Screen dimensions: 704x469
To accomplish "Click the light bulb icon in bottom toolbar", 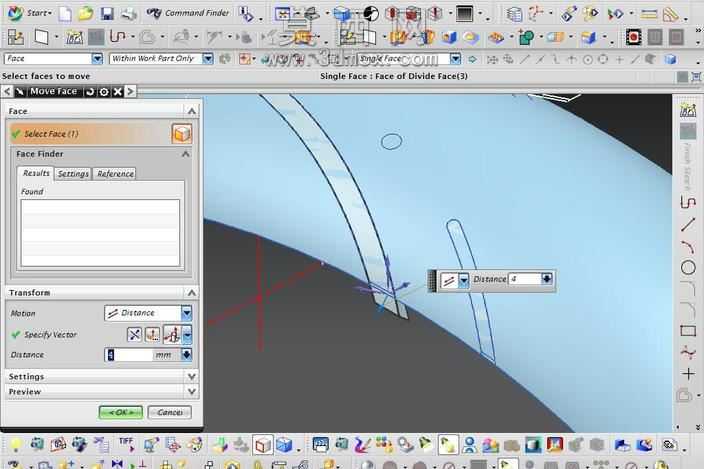I will click(15, 444).
